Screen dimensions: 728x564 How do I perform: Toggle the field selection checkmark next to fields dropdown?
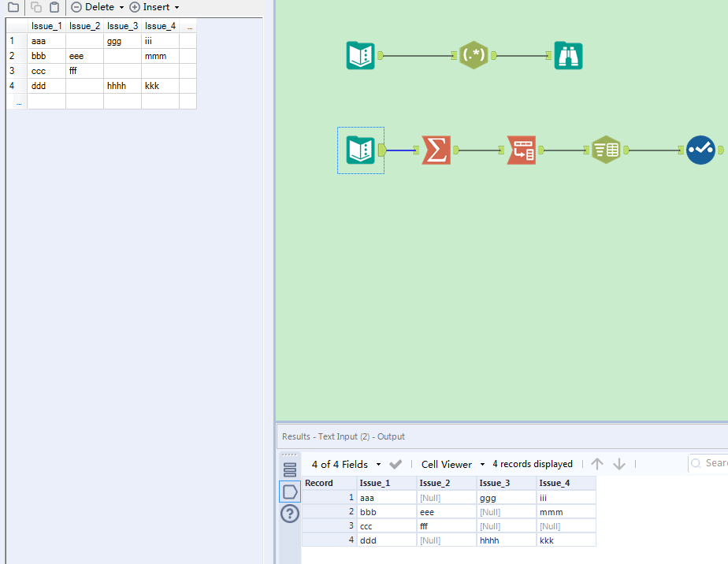[396, 464]
